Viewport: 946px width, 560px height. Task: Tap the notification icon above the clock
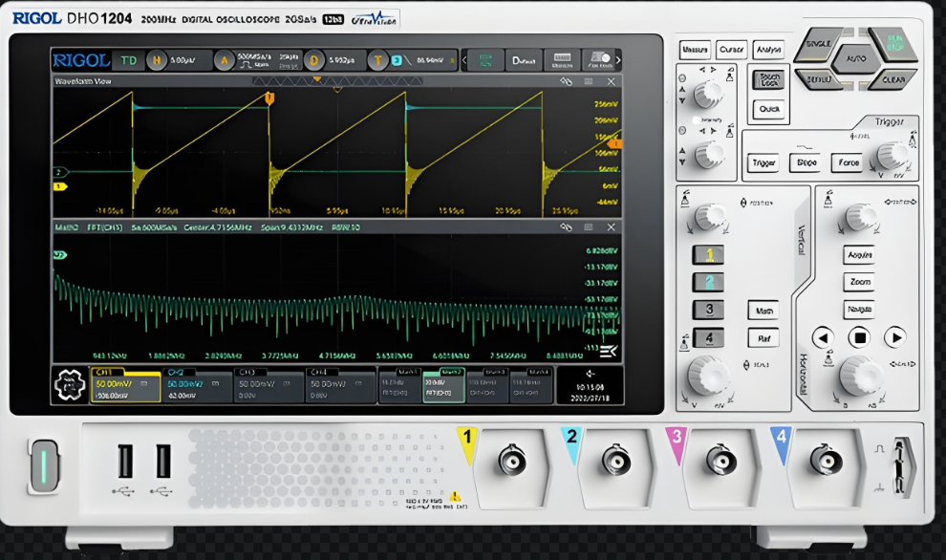[590, 375]
